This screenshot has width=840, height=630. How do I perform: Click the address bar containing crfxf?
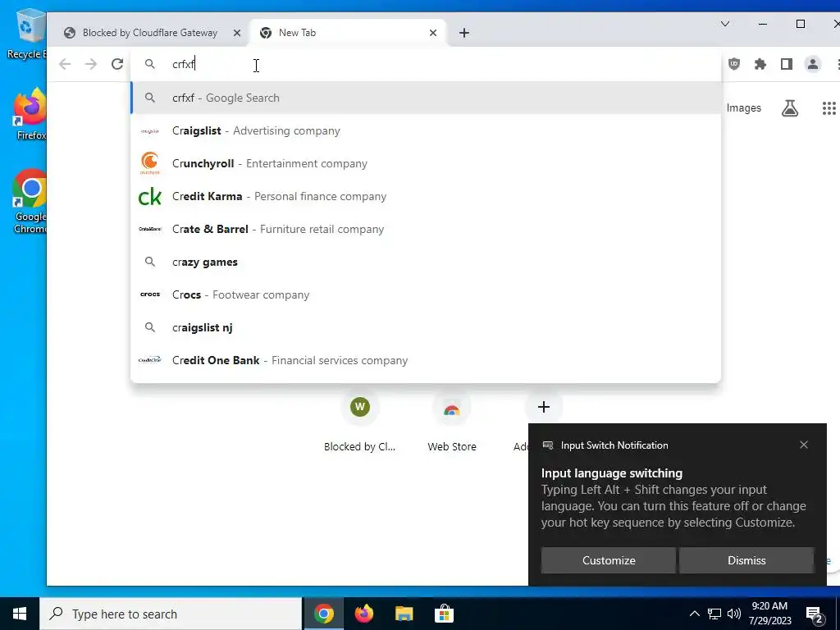point(426,64)
